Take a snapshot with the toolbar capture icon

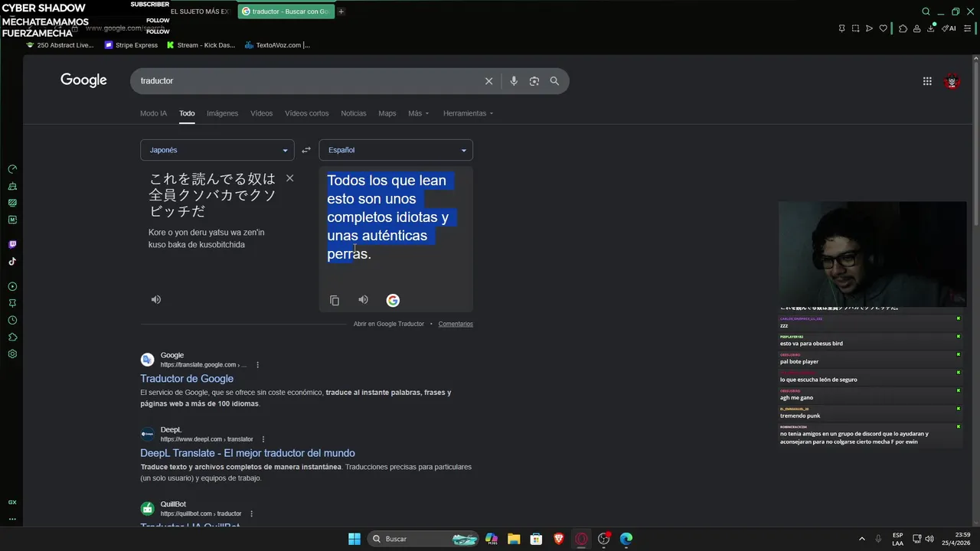[855, 28]
